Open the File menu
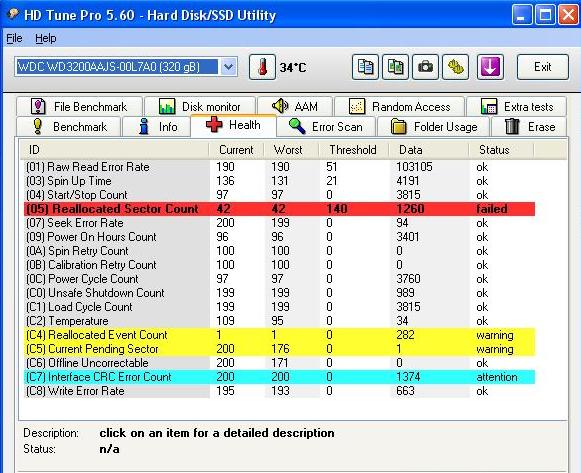The height and width of the screenshot is (473, 581). (x=14, y=38)
